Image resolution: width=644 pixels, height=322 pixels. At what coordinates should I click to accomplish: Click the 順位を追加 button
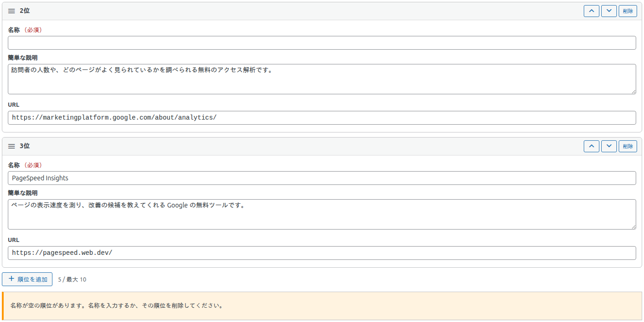pyautogui.click(x=27, y=279)
